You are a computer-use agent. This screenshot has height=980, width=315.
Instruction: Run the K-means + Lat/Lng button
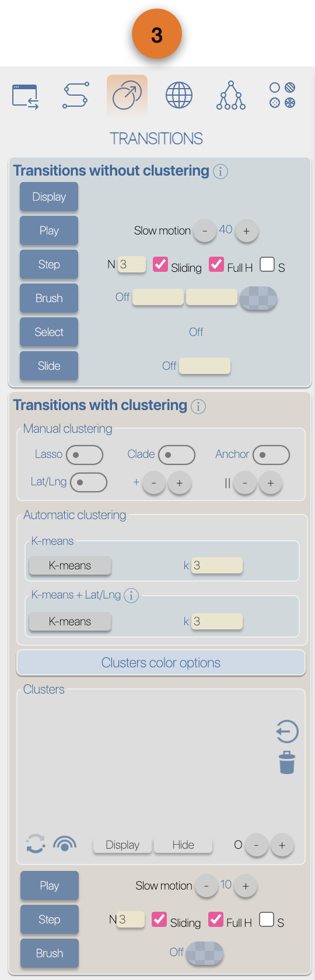click(x=70, y=621)
